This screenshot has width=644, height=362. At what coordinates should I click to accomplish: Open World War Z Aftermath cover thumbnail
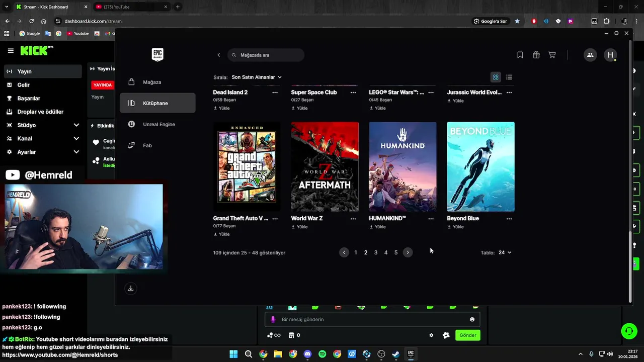(325, 166)
